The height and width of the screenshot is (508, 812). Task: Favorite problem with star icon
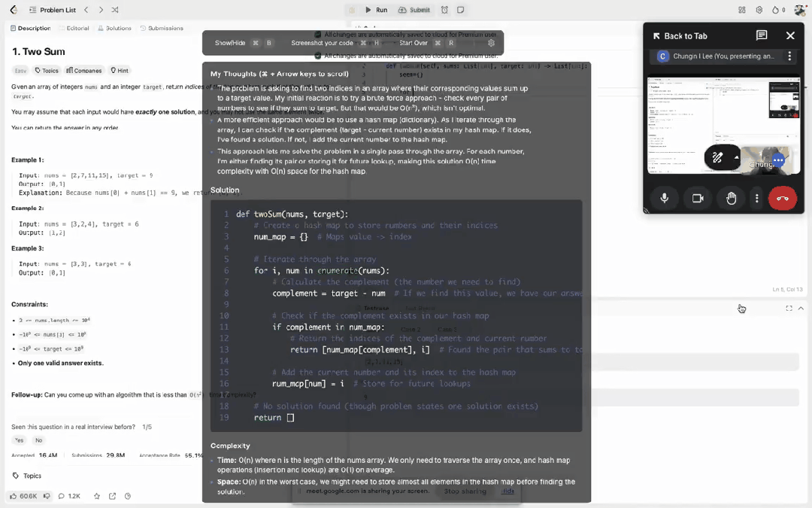[96, 496]
